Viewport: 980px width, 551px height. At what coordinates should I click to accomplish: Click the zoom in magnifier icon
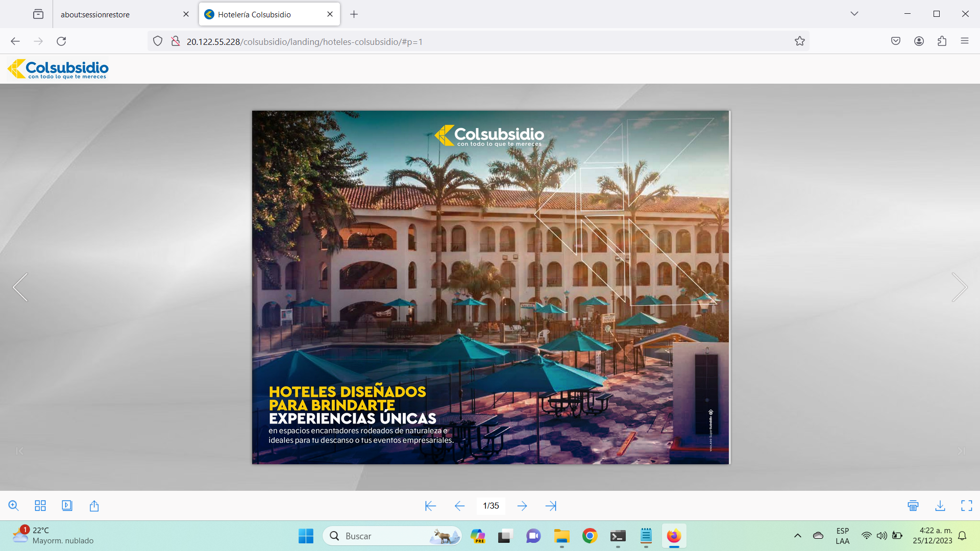point(14,506)
